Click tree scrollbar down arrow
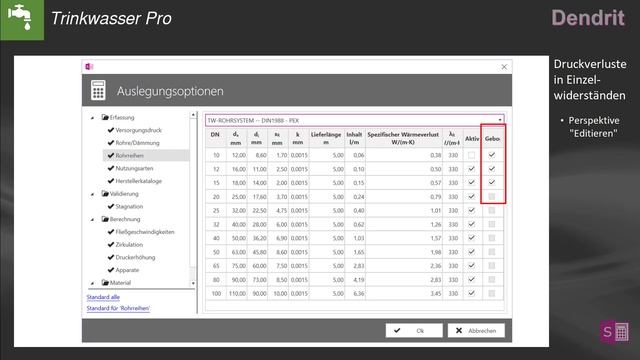Image resolution: width=640 pixels, height=360 pixels. coord(193,283)
